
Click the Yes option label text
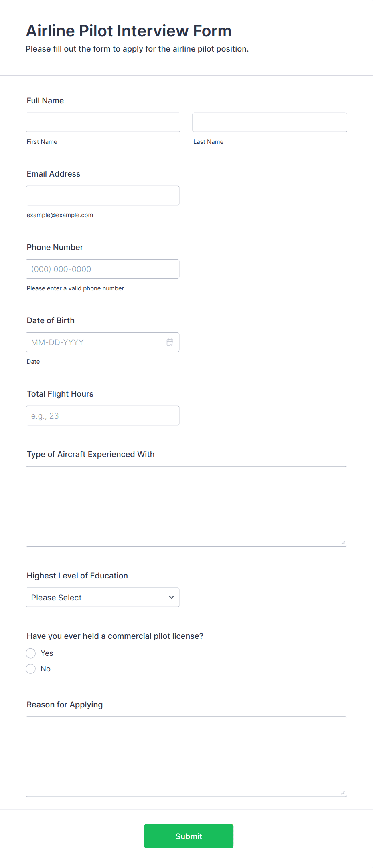click(47, 653)
